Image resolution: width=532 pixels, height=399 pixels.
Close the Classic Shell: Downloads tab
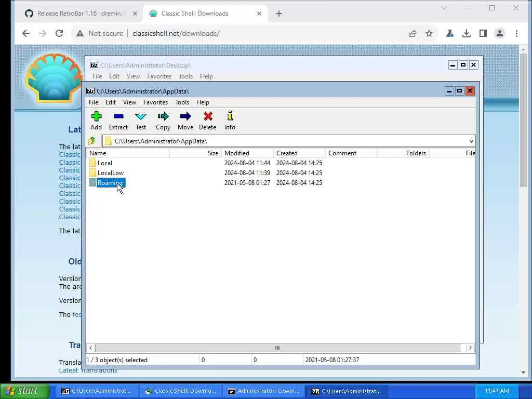coord(259,14)
